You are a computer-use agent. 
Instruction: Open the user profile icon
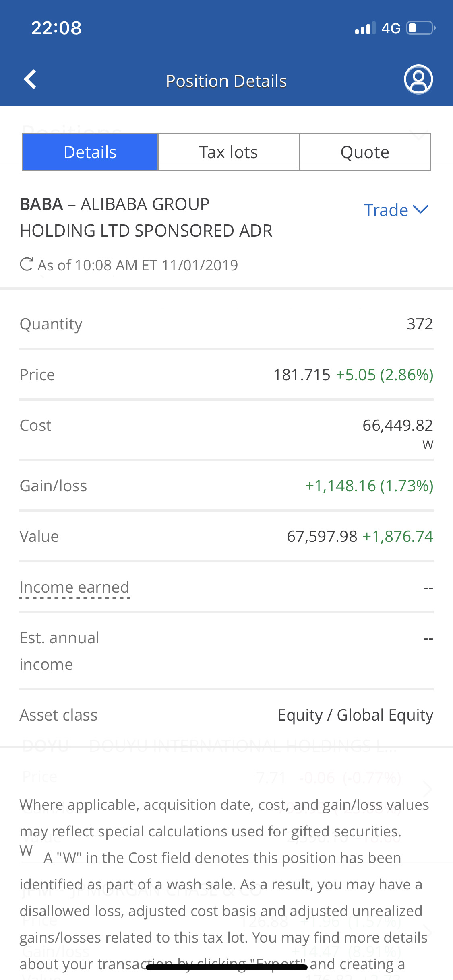pyautogui.click(x=418, y=79)
